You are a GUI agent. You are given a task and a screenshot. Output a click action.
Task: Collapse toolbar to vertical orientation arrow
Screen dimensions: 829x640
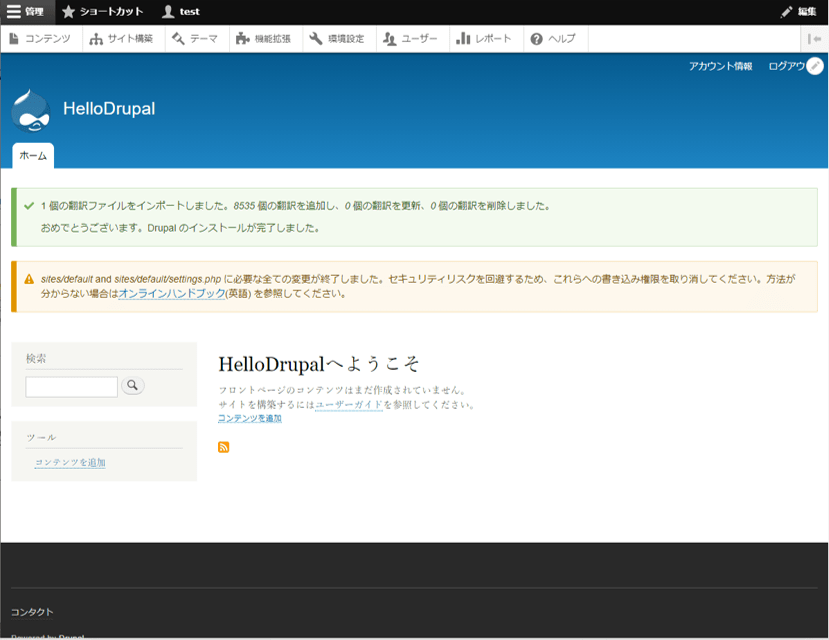click(815, 39)
